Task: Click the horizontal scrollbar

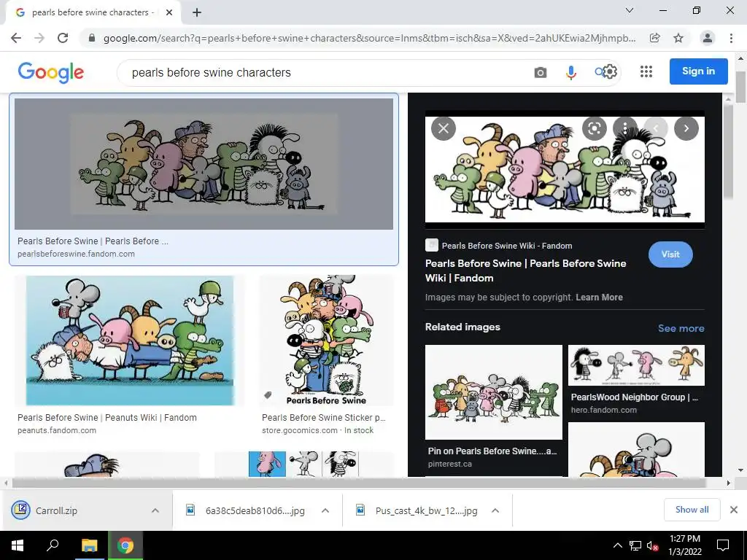Action: (x=358, y=483)
